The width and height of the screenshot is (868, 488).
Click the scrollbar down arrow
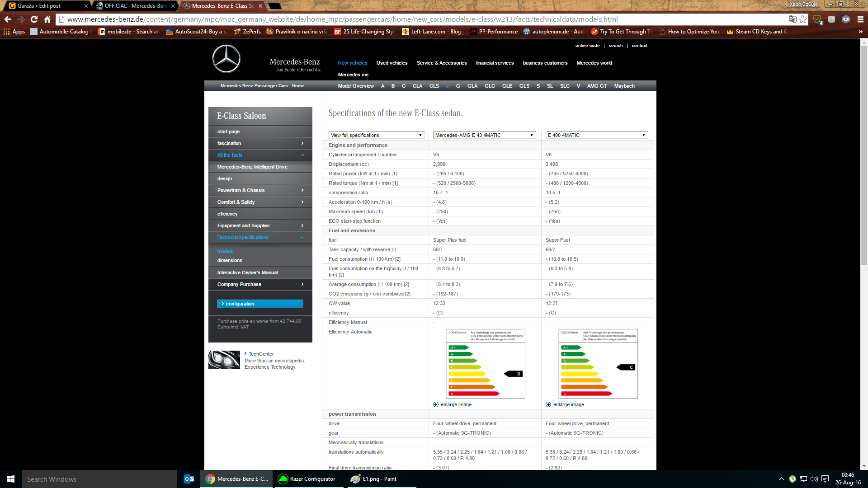coord(864,466)
